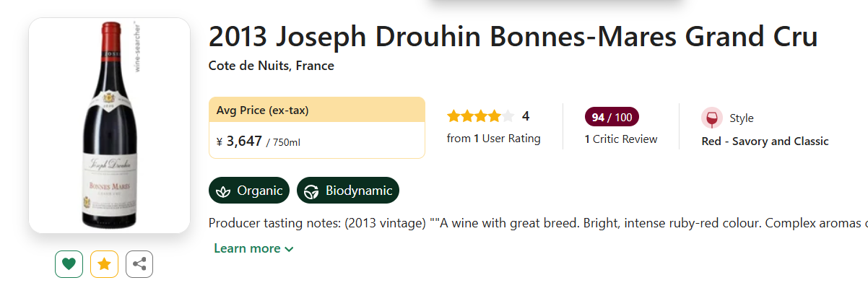Click the grey fifth rating star

click(x=508, y=116)
